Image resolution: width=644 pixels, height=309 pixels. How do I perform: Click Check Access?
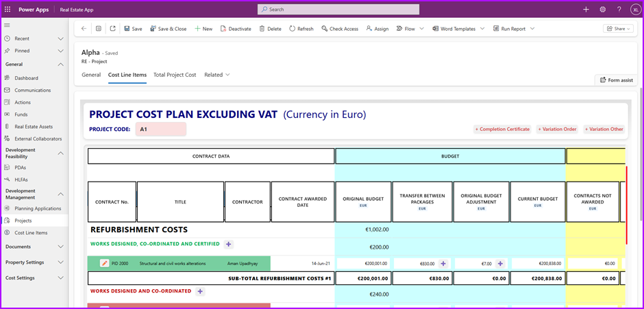pos(340,29)
